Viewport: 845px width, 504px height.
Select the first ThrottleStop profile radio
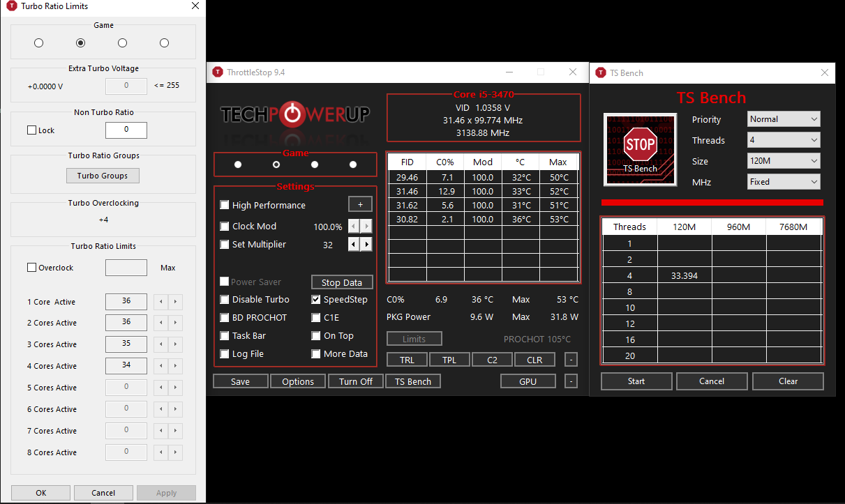pyautogui.click(x=238, y=165)
